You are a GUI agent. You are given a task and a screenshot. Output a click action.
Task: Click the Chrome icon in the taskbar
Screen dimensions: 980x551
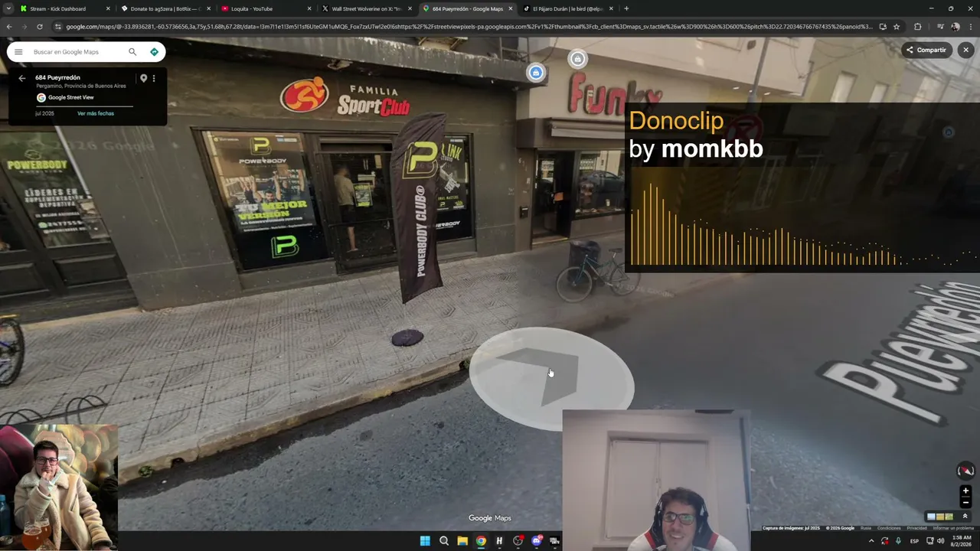481,541
